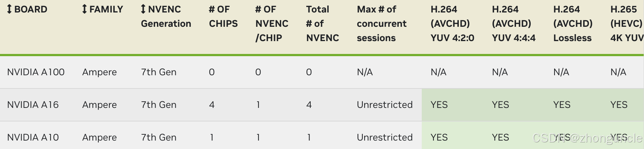This screenshot has height=149, width=644.
Task: Select the NVIDIA A10 board cell
Action: tap(33, 137)
